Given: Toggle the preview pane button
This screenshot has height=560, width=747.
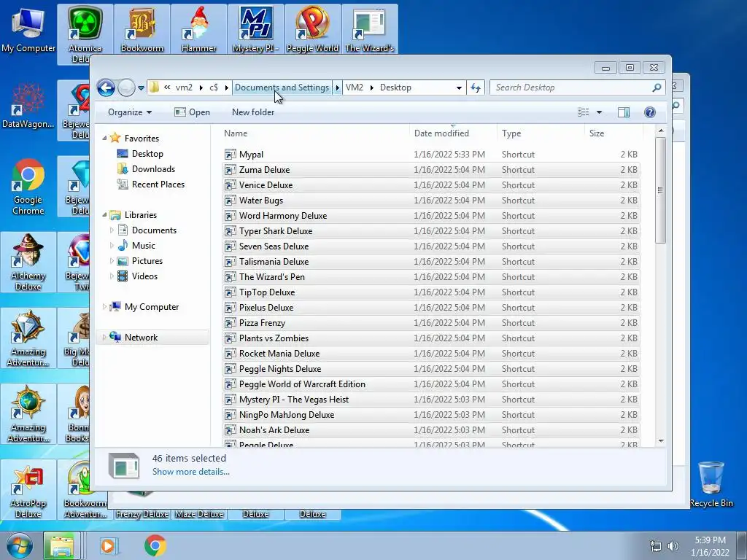Looking at the screenshot, I should click(x=623, y=112).
